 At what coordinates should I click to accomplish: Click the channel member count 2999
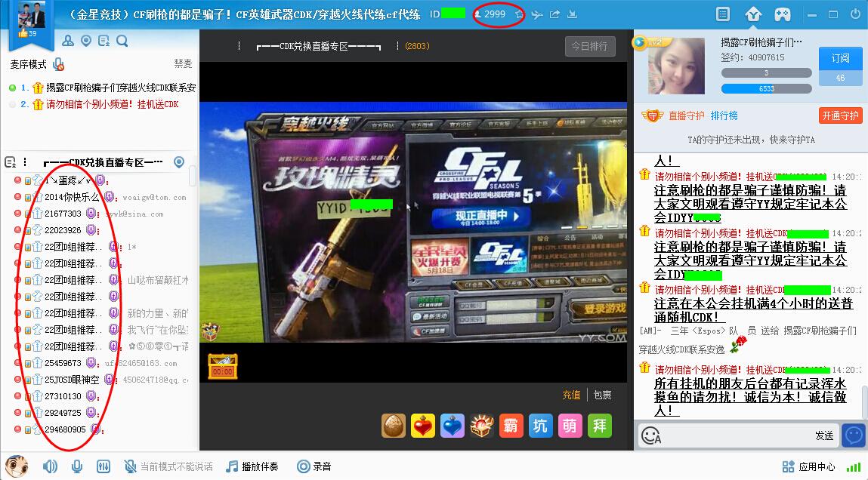[490, 14]
